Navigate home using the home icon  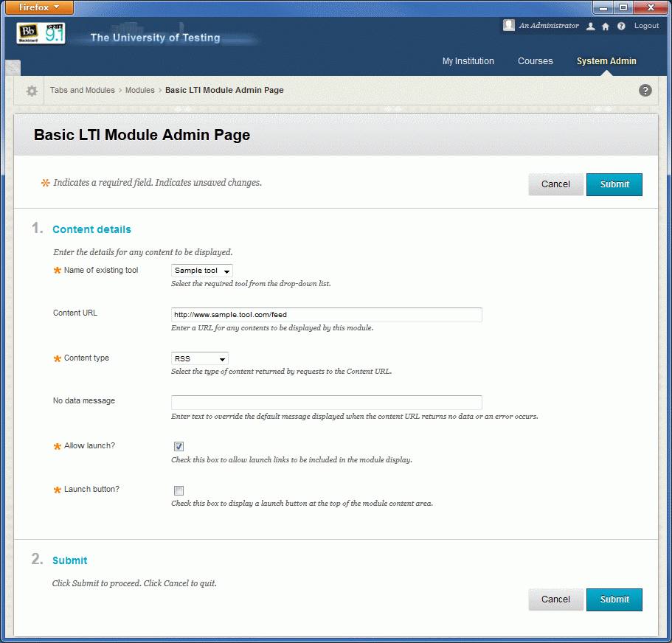pyautogui.click(x=605, y=26)
